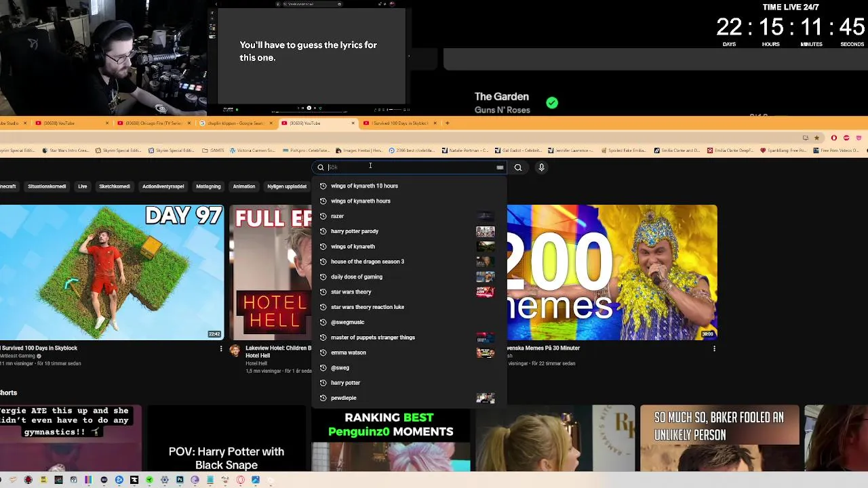
Task: Select the Animation filter chip
Action: pos(244,186)
